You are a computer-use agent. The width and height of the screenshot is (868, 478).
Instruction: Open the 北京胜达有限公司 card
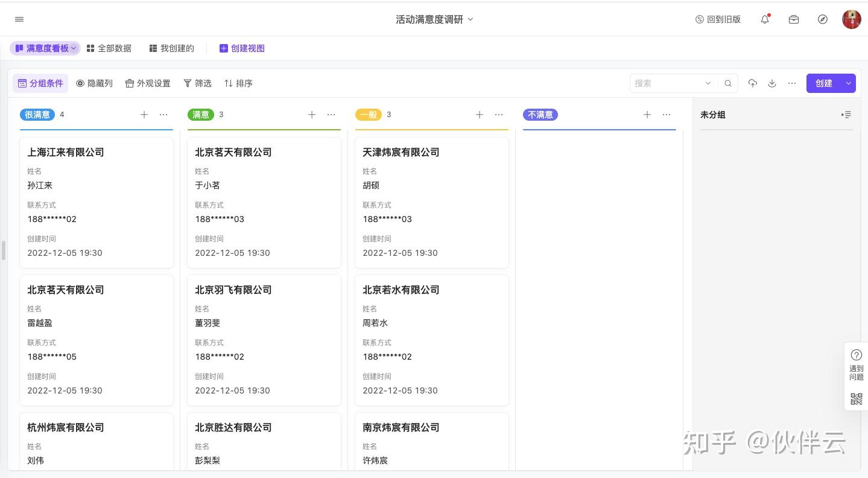click(x=264, y=442)
